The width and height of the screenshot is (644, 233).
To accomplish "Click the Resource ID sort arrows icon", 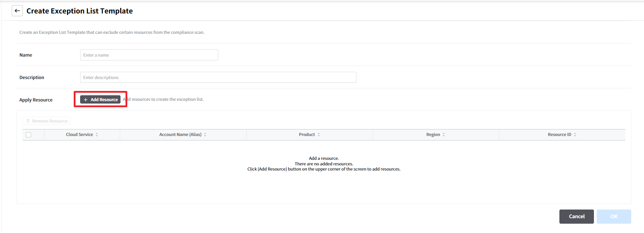I will tap(575, 135).
